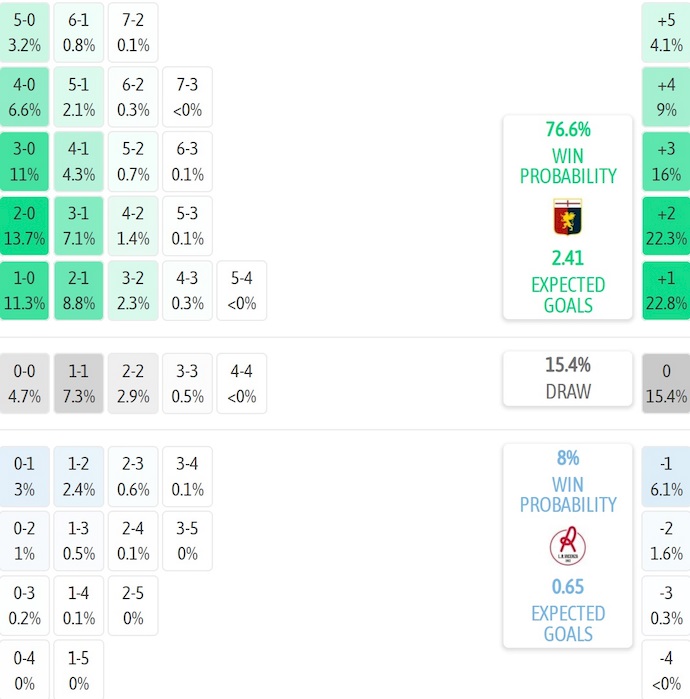Select the +1 goal margin at 22.8%
This screenshot has width=690, height=699.
click(666, 291)
